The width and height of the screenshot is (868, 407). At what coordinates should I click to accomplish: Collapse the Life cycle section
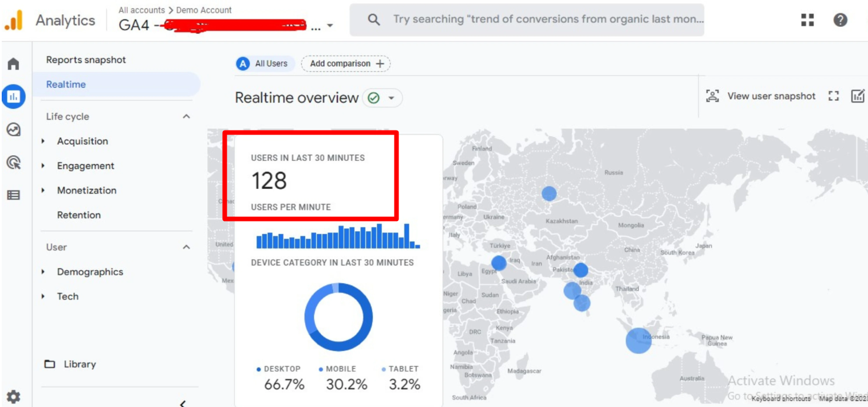pyautogui.click(x=186, y=116)
